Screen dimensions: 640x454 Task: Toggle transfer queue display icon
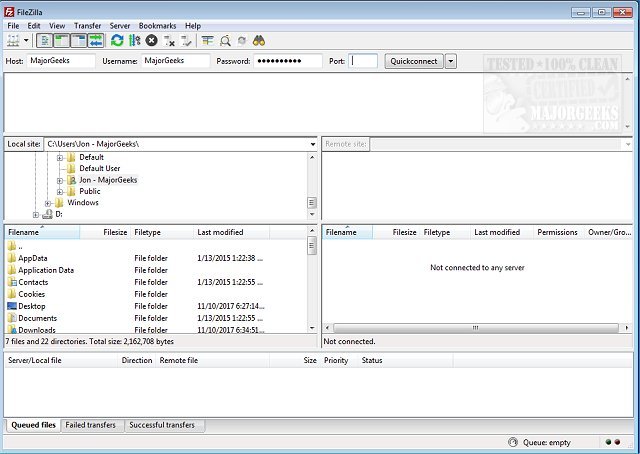[x=96, y=40]
